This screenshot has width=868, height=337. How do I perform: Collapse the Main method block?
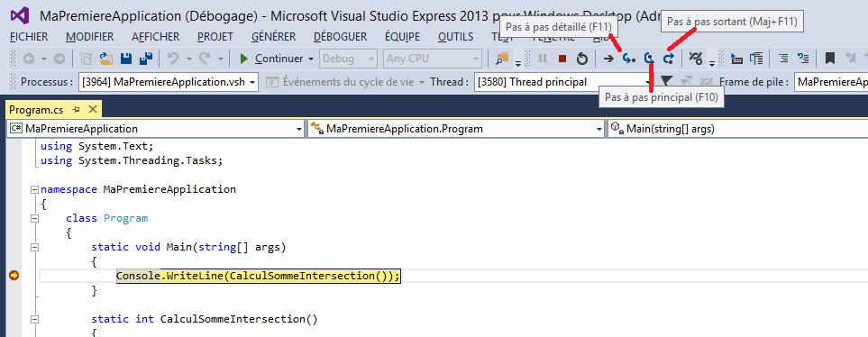(x=35, y=247)
